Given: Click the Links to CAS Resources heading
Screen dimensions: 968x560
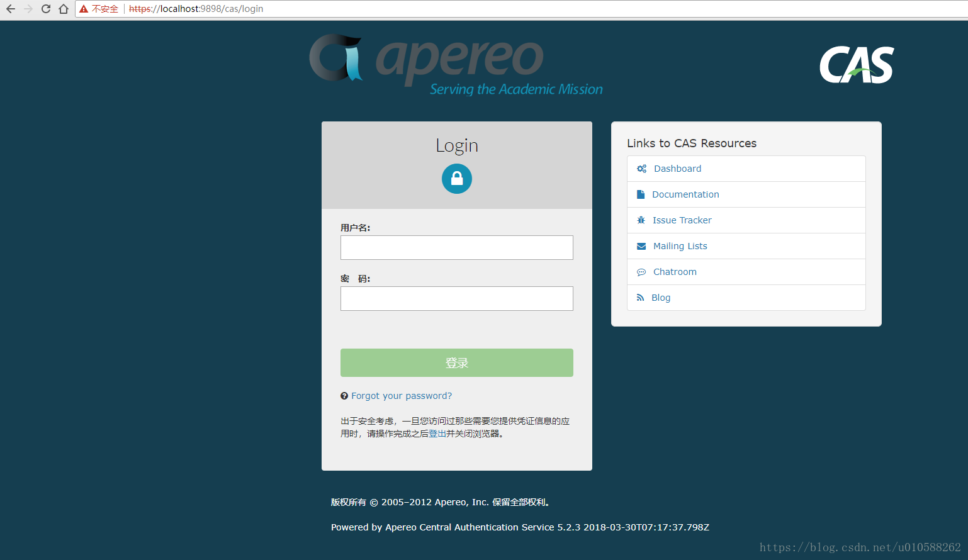Looking at the screenshot, I should pyautogui.click(x=692, y=143).
